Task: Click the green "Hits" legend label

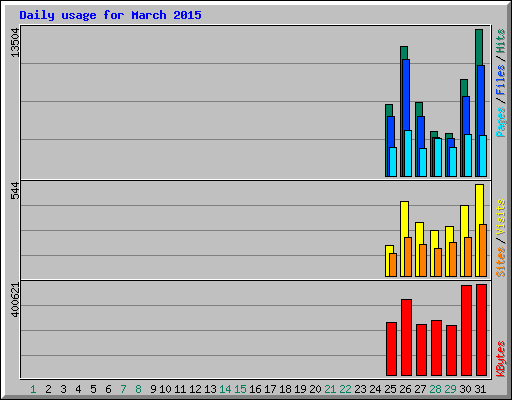Action: pyautogui.click(x=501, y=41)
